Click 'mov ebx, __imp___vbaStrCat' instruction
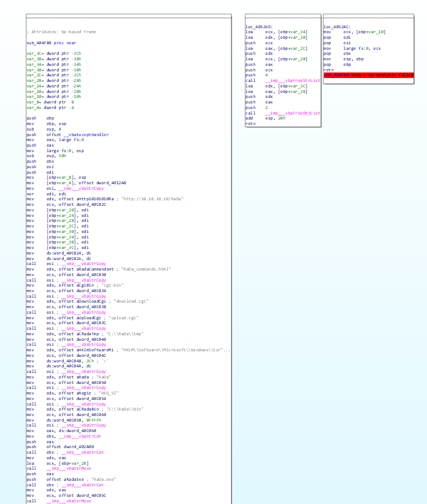The image size is (427, 504). coord(64,436)
